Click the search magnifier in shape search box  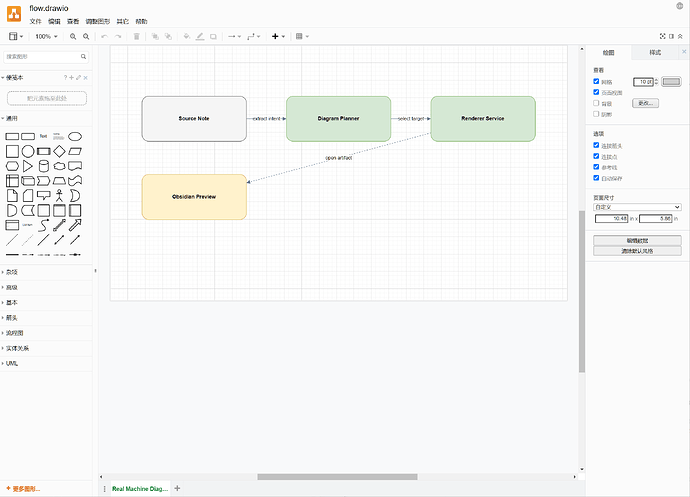coord(83,57)
